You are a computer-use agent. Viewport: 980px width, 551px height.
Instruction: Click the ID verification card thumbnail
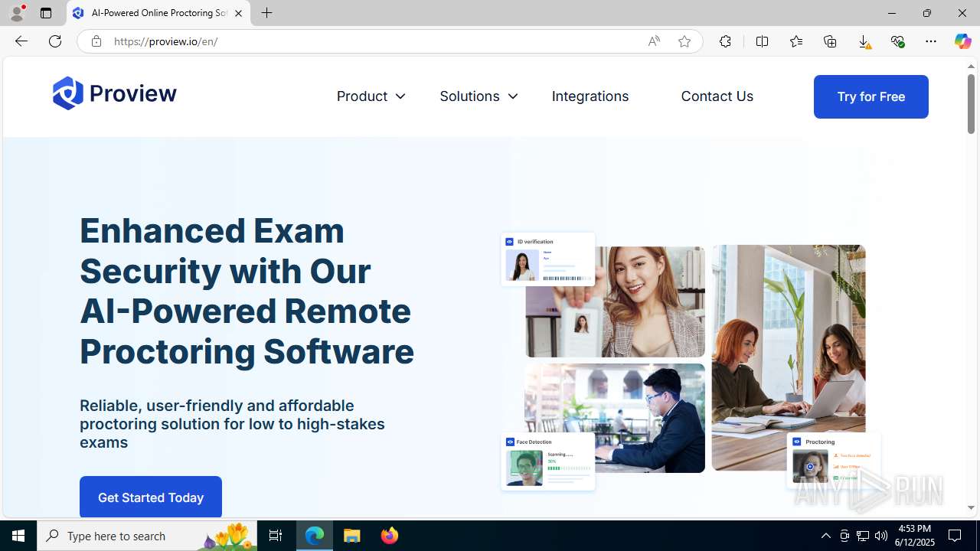[548, 259]
